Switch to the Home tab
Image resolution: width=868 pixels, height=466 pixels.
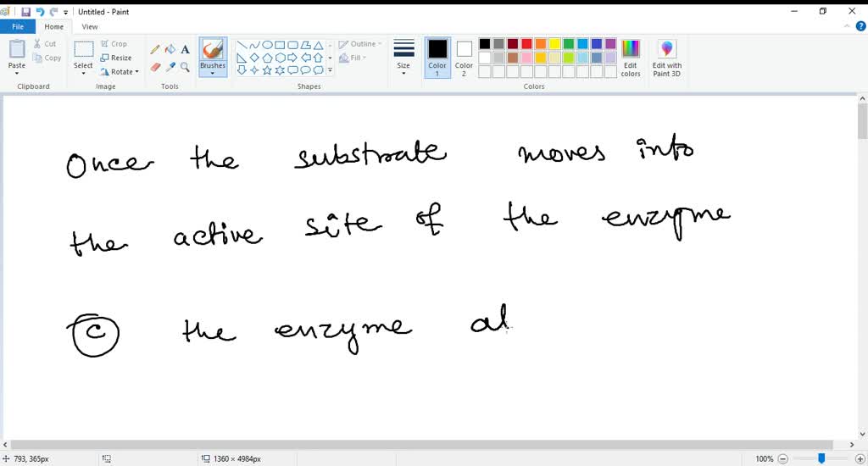(53, 26)
